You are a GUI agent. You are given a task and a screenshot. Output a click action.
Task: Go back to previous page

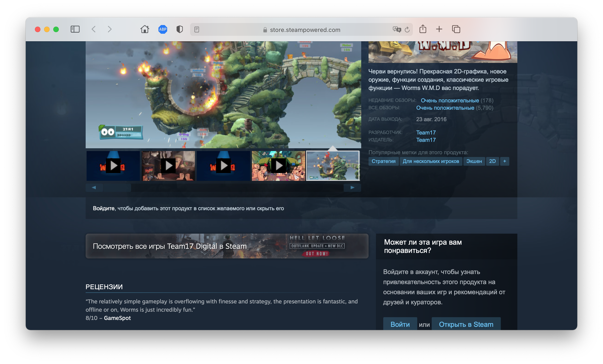[x=93, y=29]
